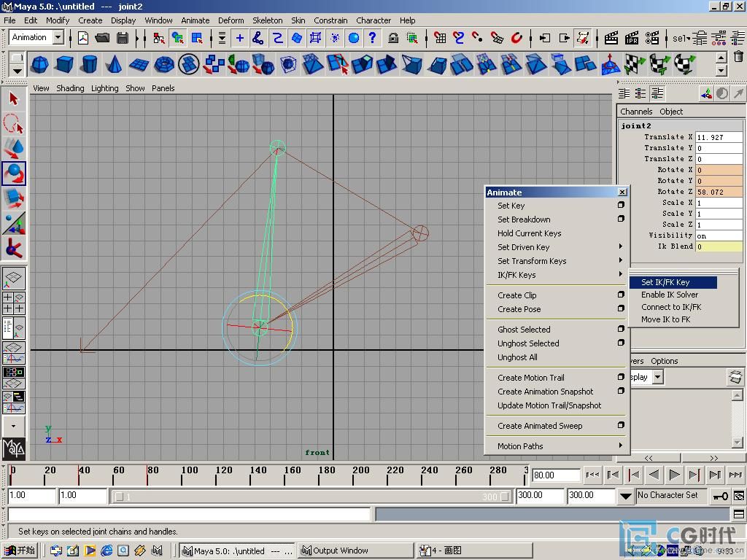Click the select by hierarchy mode icon

158,38
